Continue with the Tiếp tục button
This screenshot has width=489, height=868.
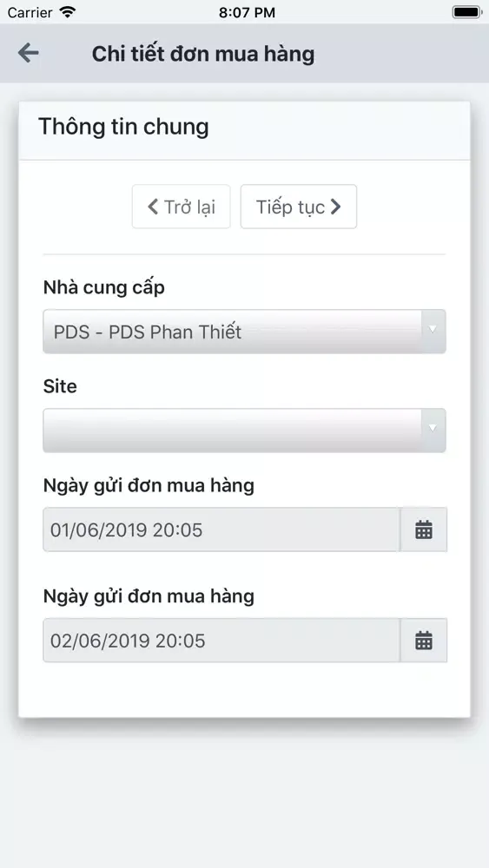[299, 207]
